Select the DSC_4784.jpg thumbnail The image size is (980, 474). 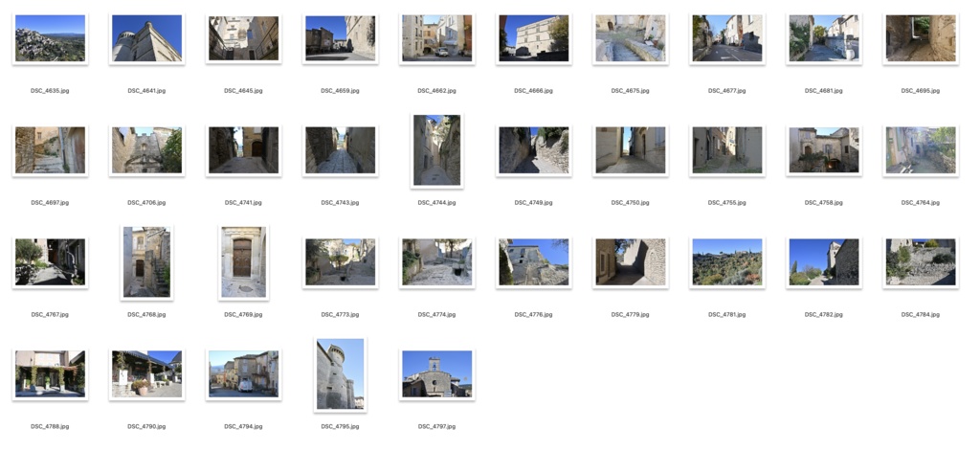click(x=921, y=262)
